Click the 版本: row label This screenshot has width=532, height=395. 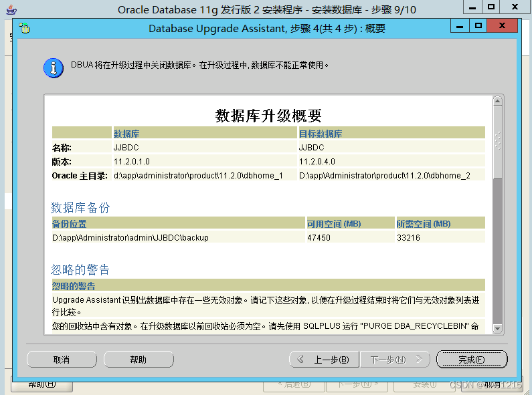(62, 162)
